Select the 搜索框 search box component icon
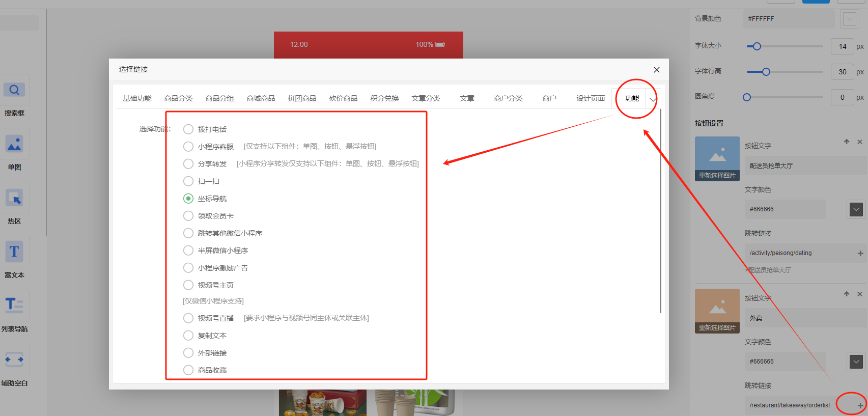Image resolution: width=868 pixels, height=416 pixels. click(x=14, y=90)
